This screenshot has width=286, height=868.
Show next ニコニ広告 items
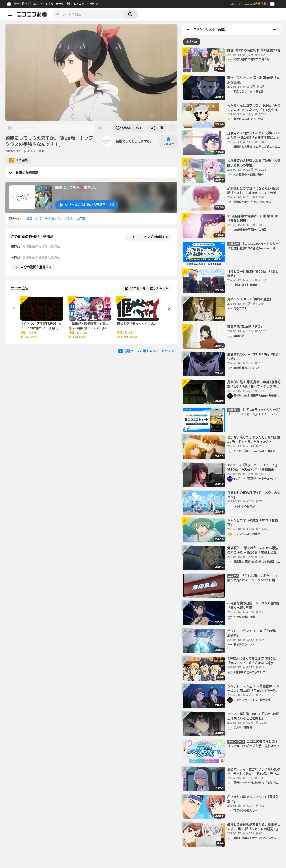[x=169, y=309]
